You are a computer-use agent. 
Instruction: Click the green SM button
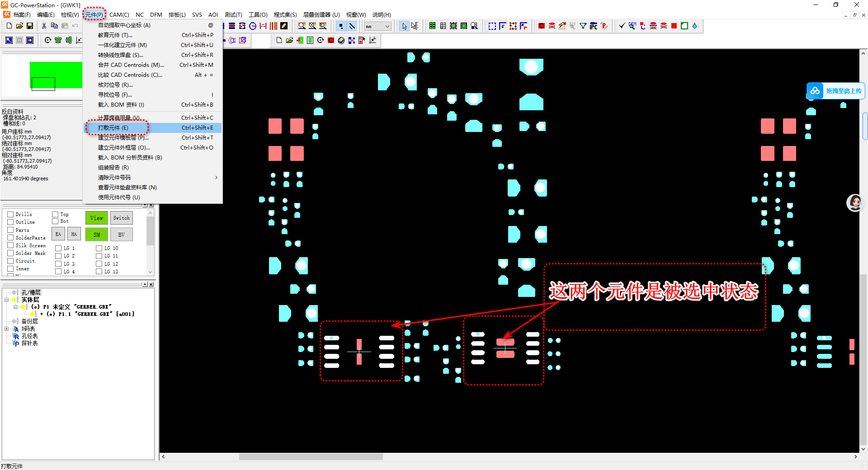[x=97, y=235]
